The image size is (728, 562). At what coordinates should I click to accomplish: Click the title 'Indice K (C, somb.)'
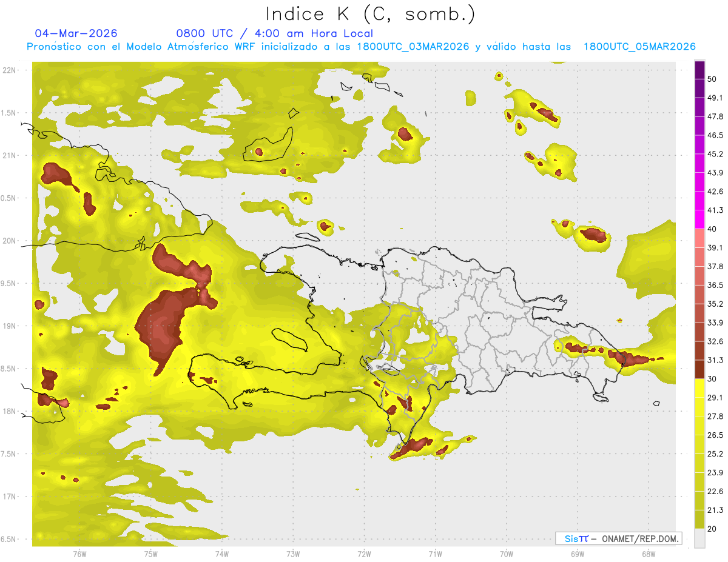tap(369, 14)
